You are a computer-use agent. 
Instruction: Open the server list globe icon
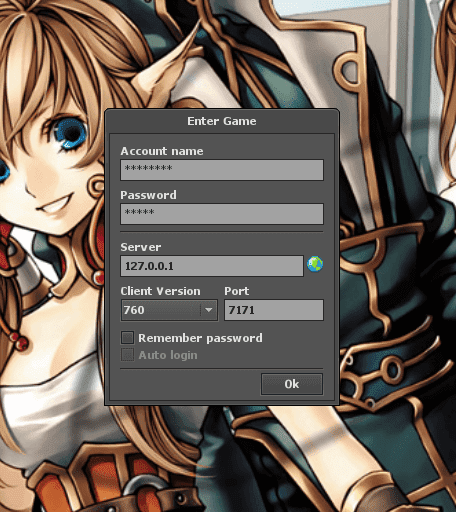coord(315,264)
